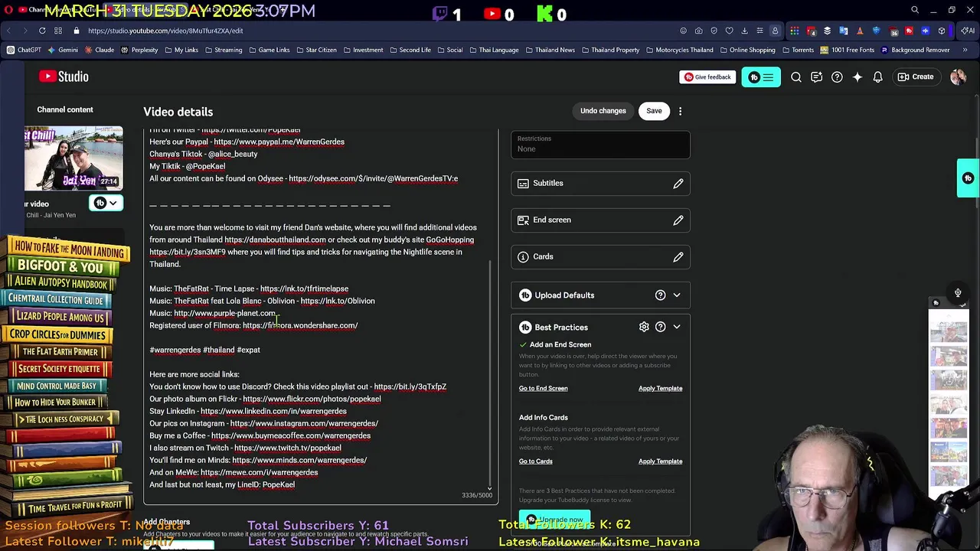Viewport: 980px width, 551px height.
Task: Edit Subtitles with pencil icon
Action: pos(678,184)
